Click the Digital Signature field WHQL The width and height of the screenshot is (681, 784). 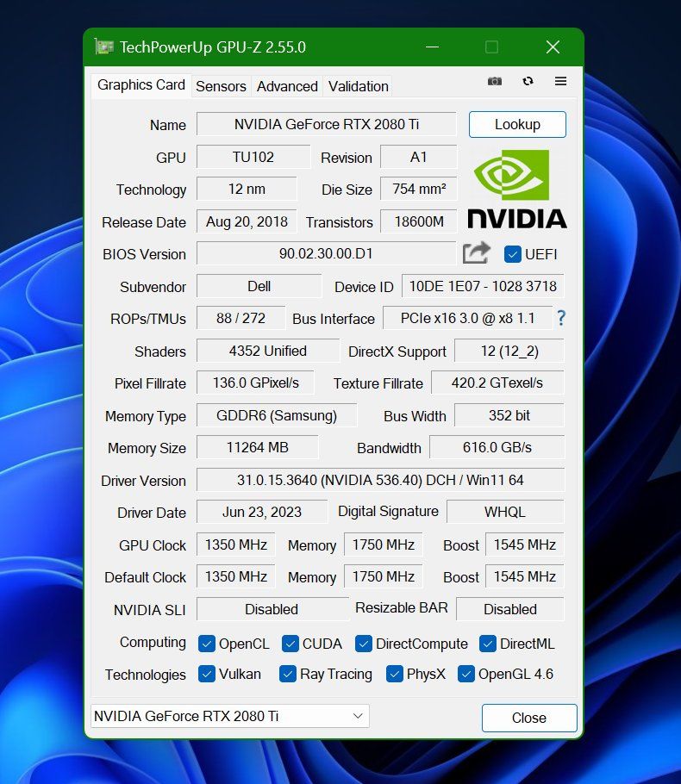point(505,512)
